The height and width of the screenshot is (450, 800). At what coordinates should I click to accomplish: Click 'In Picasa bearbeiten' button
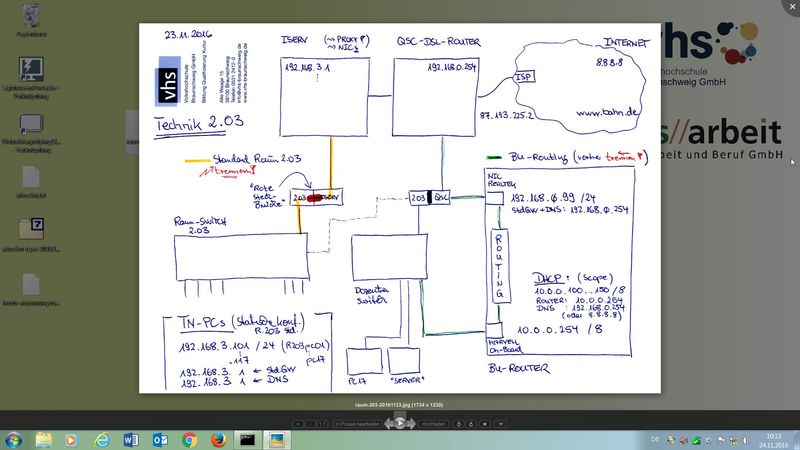357,424
